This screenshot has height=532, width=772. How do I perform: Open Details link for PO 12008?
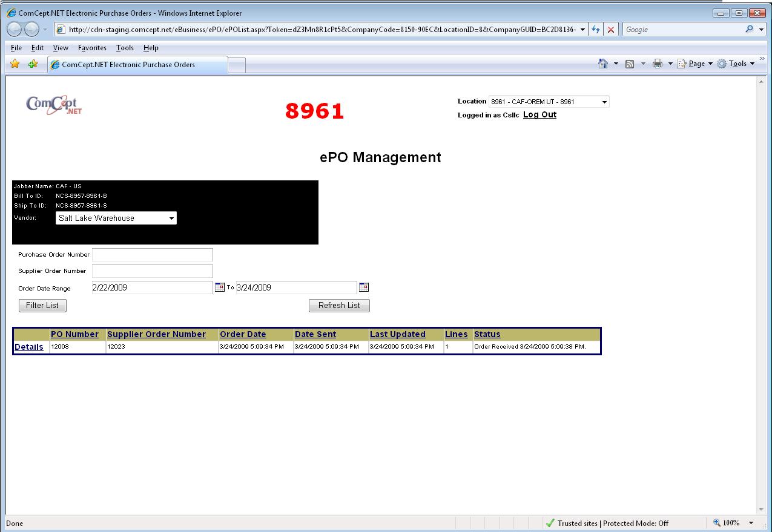coord(29,347)
